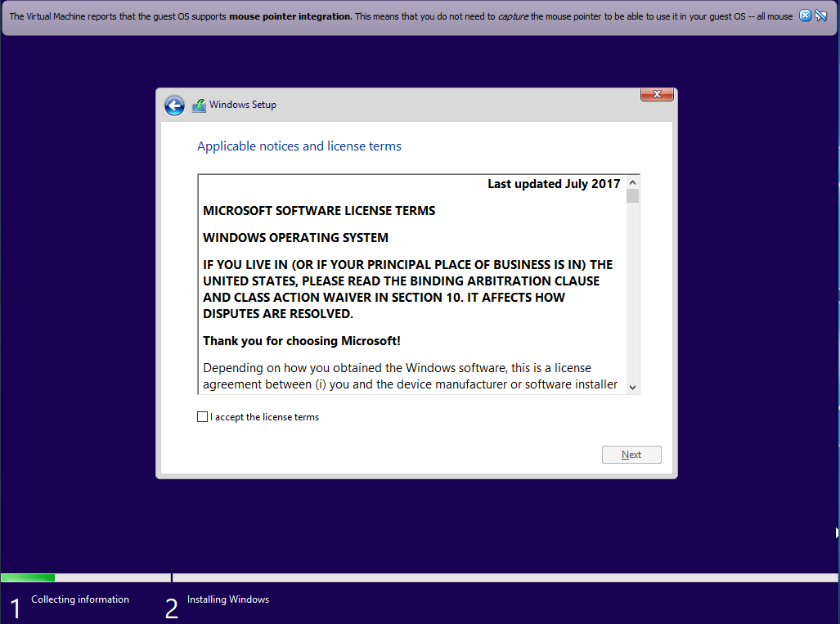Dismiss the mouse pointer integration notice

805,16
